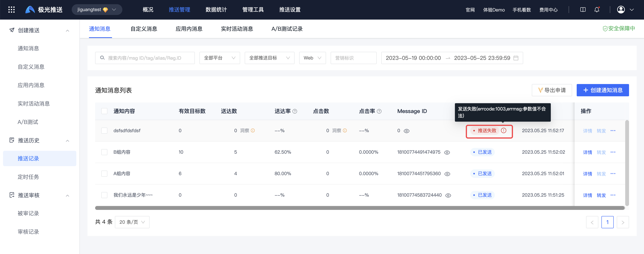The height and width of the screenshot is (254, 644).
Task: Check the dsfsdfdsfdsf row checkbox
Action: tap(104, 131)
